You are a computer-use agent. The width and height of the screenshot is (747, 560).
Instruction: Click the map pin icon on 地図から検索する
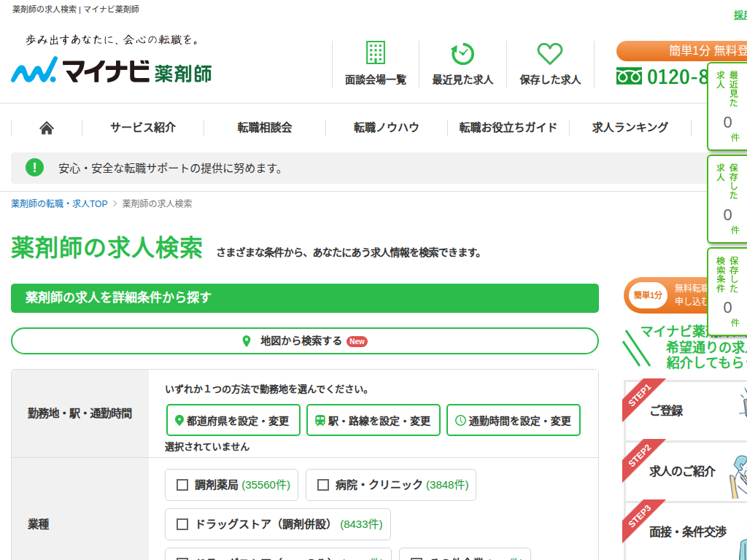pos(246,341)
